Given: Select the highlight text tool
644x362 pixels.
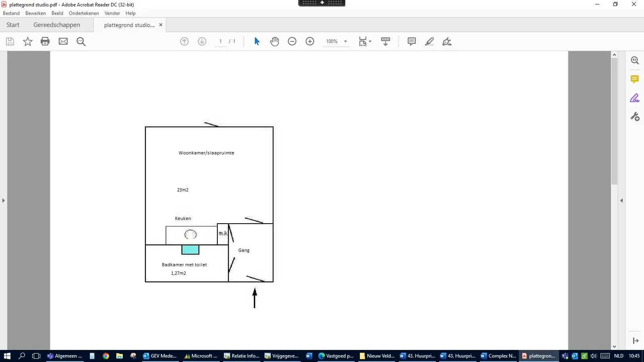Looking at the screenshot, I should (429, 41).
